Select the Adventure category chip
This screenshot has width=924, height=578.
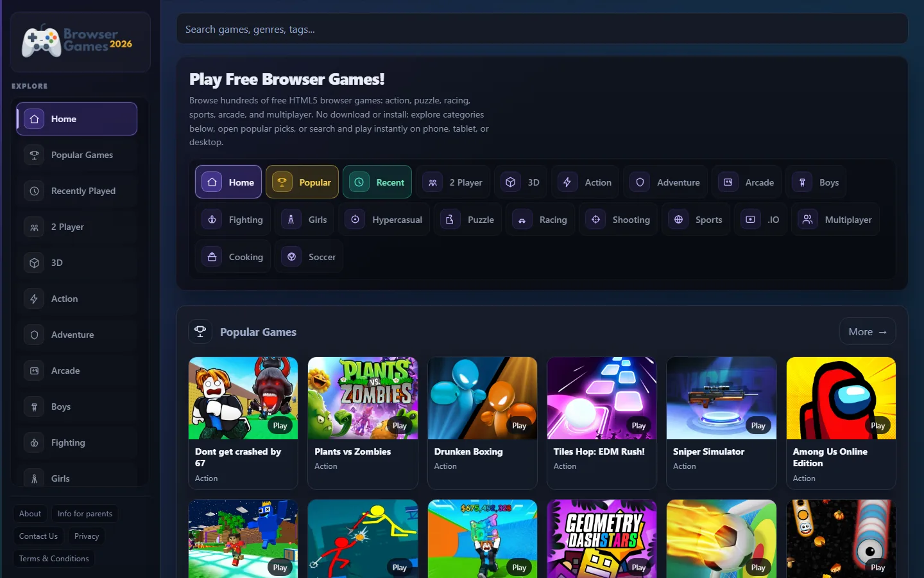tap(665, 182)
